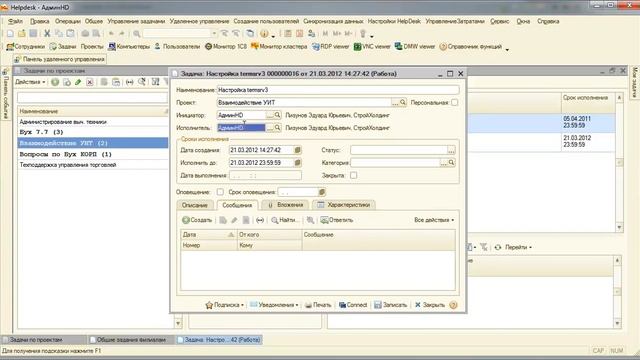Select Техподдержка управления торговлей row
The height and width of the screenshot is (360, 640).
[93, 165]
